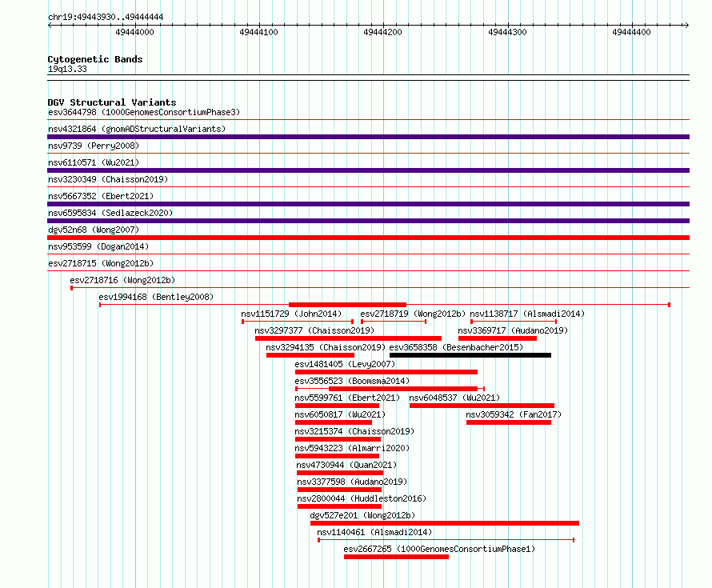Open nsv1138717 (Alsmadi2014) label
The width and height of the screenshot is (712, 588).
[x=527, y=314]
